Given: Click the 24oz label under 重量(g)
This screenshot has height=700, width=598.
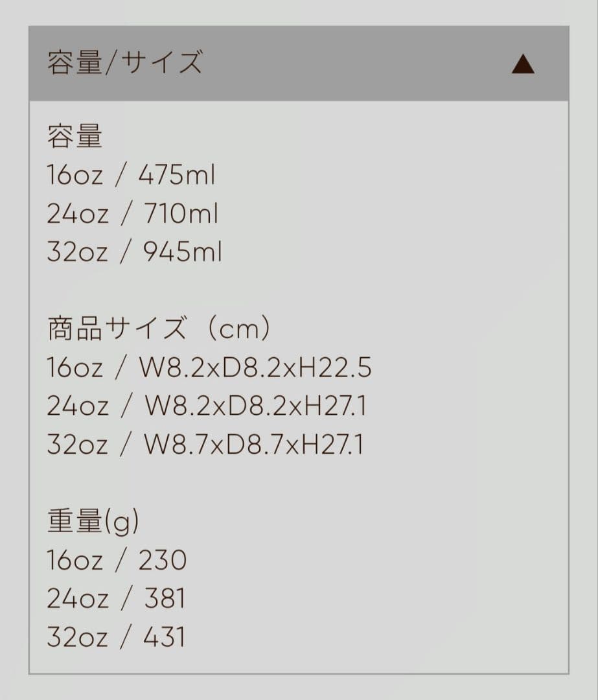Looking at the screenshot, I should [x=77, y=599].
